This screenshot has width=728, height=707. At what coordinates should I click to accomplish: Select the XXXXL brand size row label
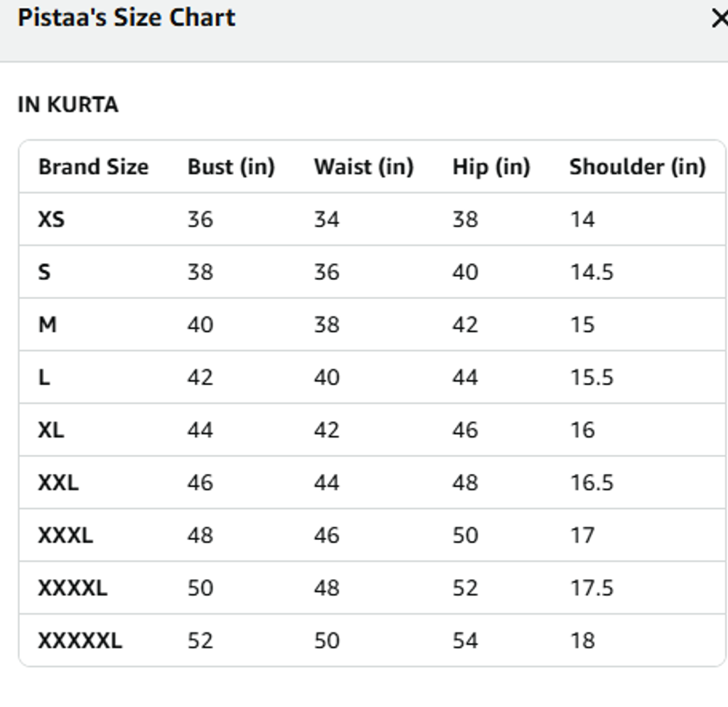[x=73, y=588]
